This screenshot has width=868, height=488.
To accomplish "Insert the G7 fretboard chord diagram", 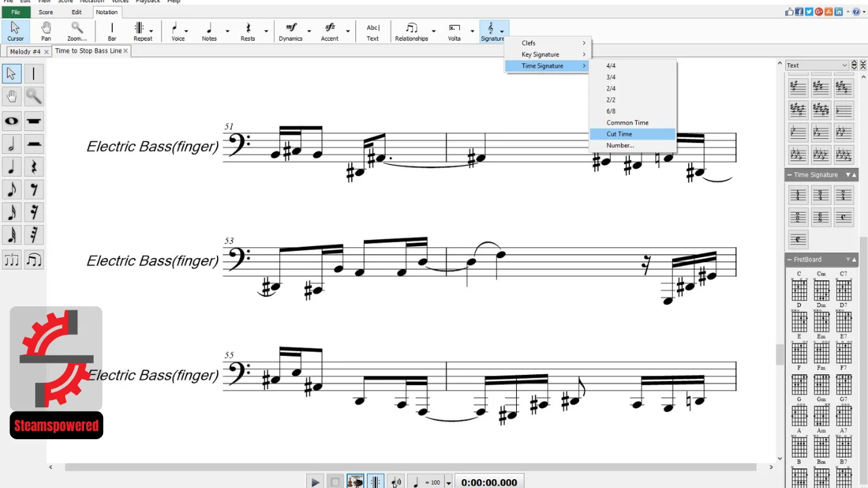I will pyautogui.click(x=844, y=414).
